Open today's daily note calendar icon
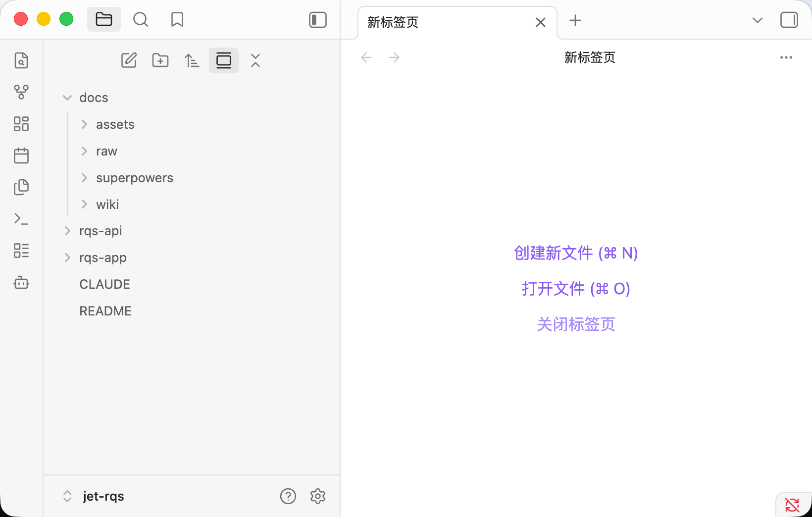812x517 pixels. coord(21,155)
